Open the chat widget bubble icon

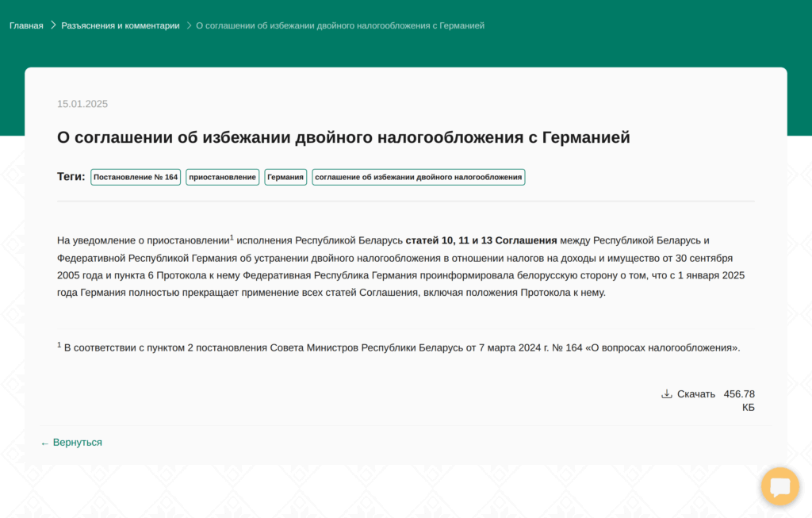pyautogui.click(x=780, y=486)
